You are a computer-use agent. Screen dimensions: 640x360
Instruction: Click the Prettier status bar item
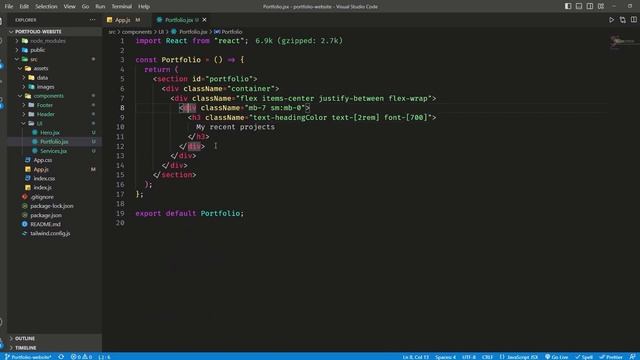click(x=611, y=357)
